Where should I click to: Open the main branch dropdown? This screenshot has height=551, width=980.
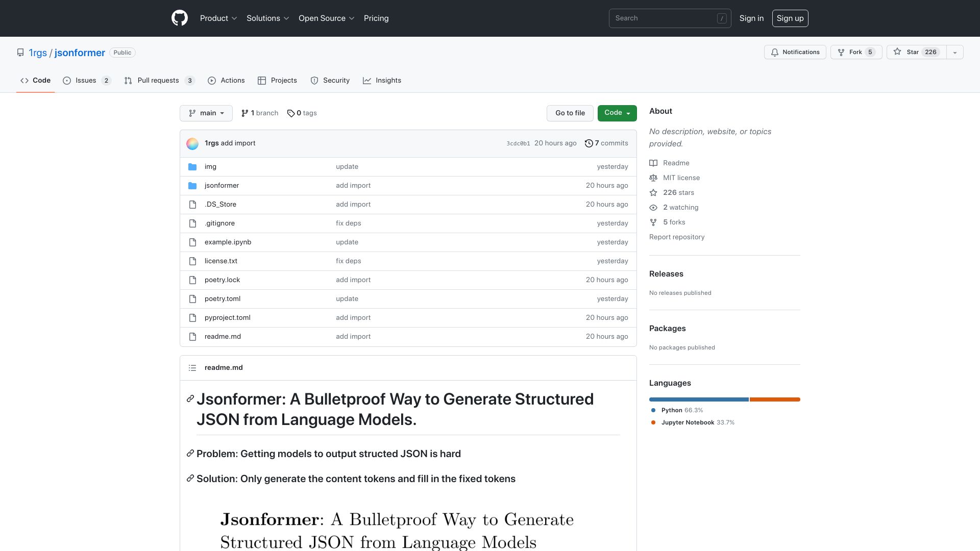click(x=206, y=113)
